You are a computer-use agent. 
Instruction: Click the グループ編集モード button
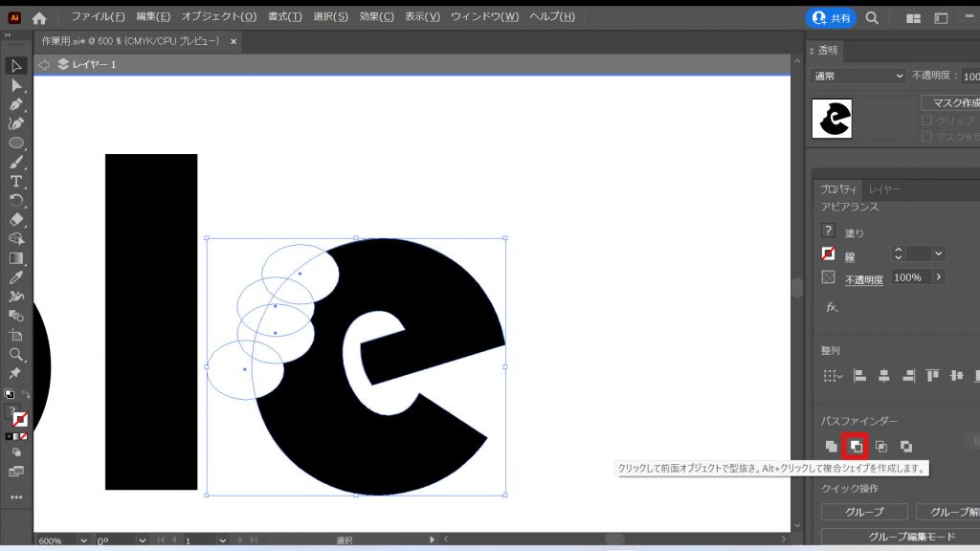click(901, 537)
